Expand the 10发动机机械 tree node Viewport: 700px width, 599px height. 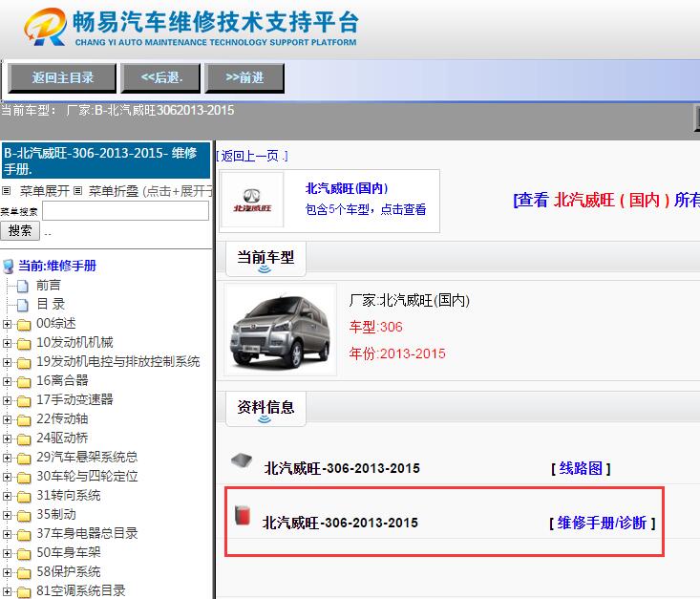coord(7,344)
